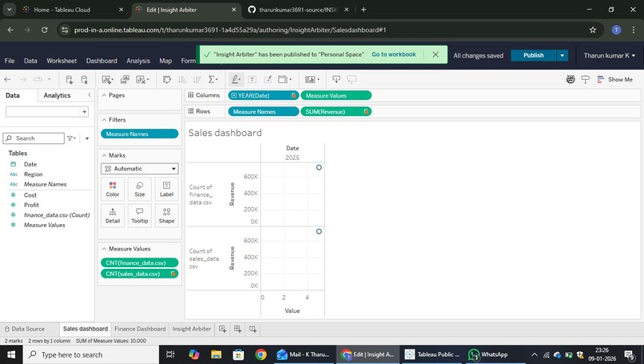Collapse the Data pane with the chevron
This screenshot has width=644, height=364.
click(89, 95)
